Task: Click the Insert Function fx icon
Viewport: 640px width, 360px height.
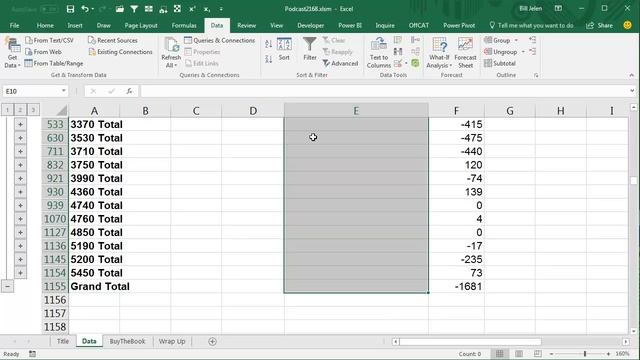Action: (129, 91)
